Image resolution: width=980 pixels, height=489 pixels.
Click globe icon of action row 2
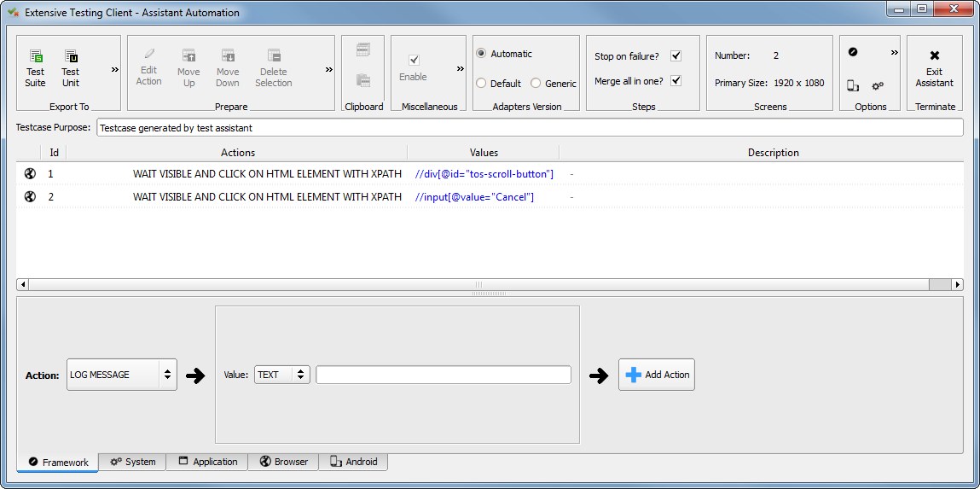coord(29,197)
